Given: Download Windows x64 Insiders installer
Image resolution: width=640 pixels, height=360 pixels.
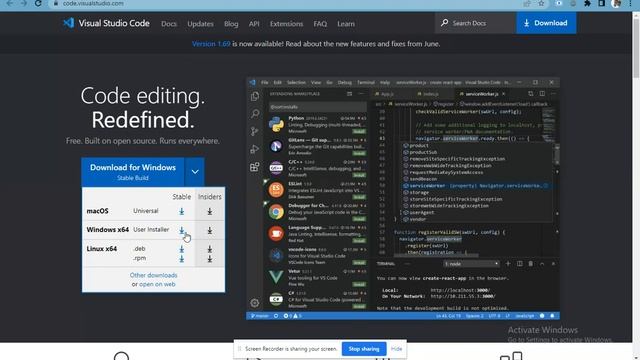Looking at the screenshot, I should (x=209, y=230).
